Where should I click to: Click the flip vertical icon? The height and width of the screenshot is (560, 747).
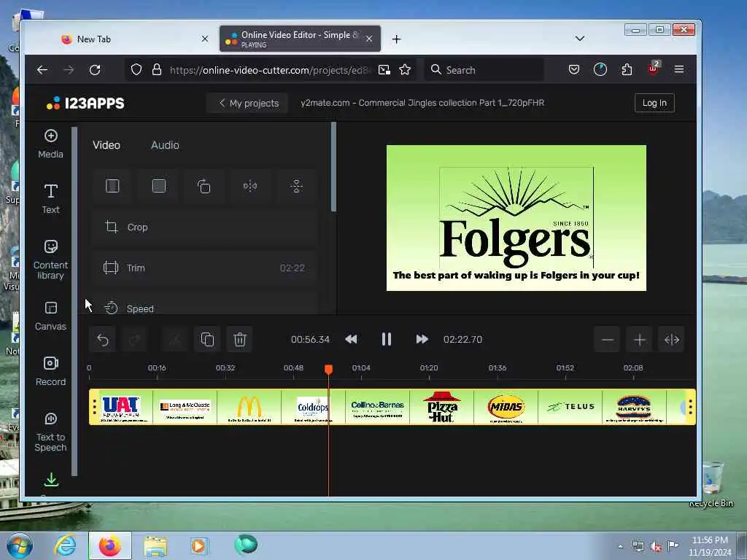coord(296,186)
